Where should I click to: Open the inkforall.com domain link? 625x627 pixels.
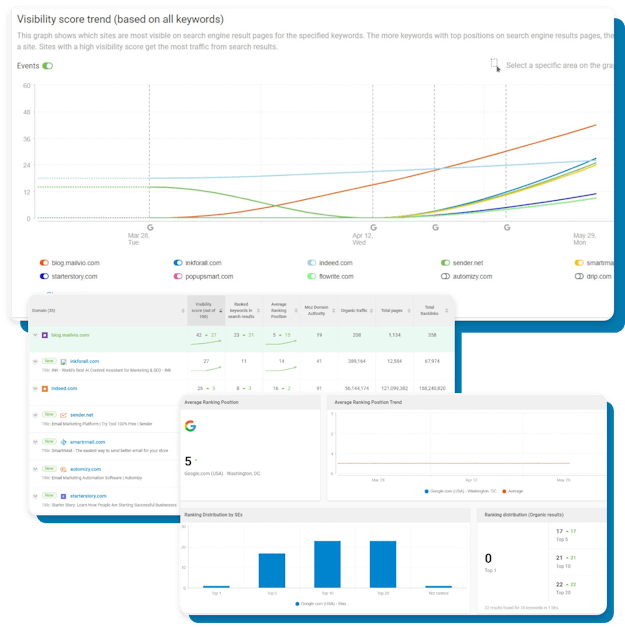(84, 361)
